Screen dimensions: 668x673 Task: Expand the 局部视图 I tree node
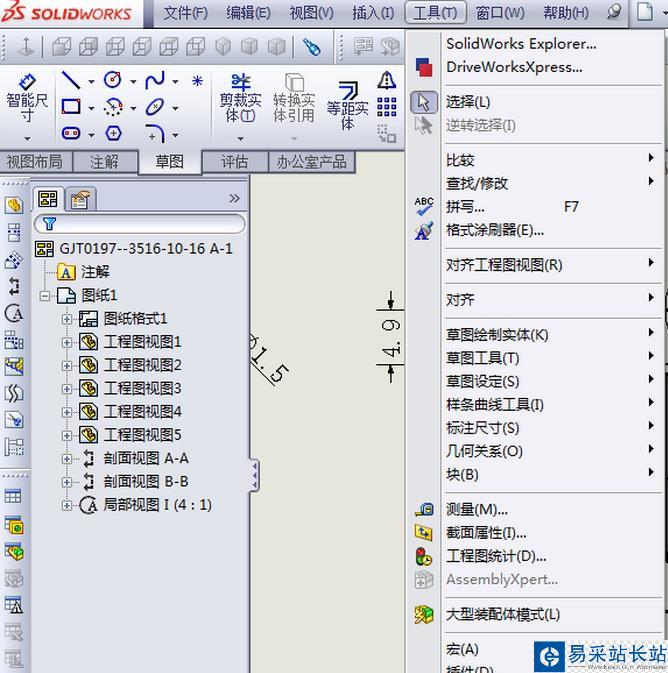pyautogui.click(x=67, y=505)
